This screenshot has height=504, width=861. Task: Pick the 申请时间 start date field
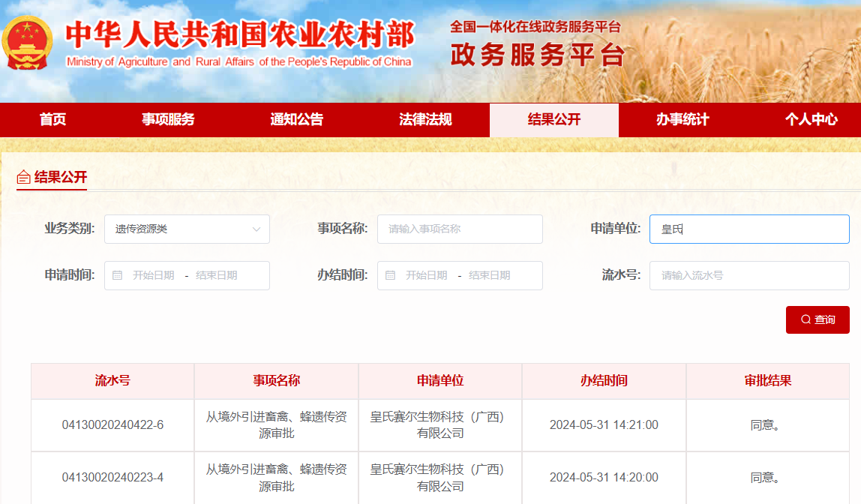(x=154, y=275)
